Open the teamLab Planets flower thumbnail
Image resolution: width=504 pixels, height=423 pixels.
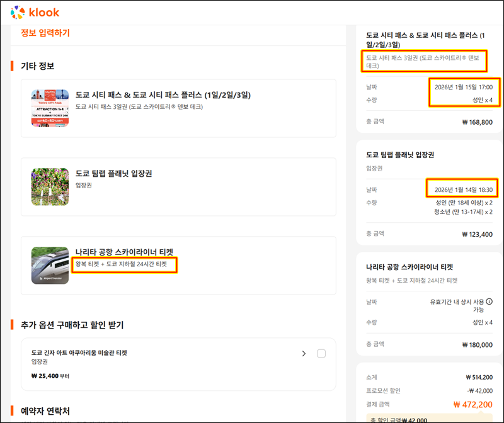tap(50, 187)
